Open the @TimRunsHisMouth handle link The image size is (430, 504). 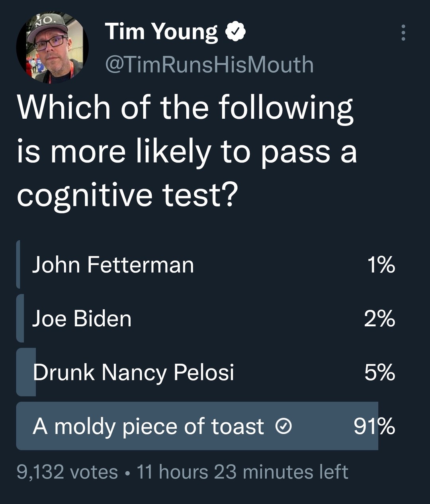(x=209, y=65)
